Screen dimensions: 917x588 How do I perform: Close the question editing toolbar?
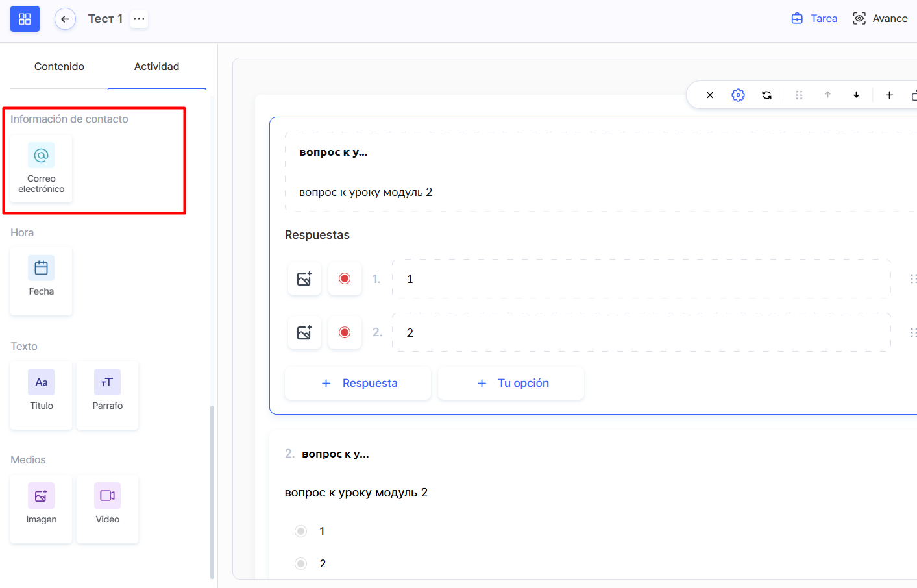tap(710, 95)
